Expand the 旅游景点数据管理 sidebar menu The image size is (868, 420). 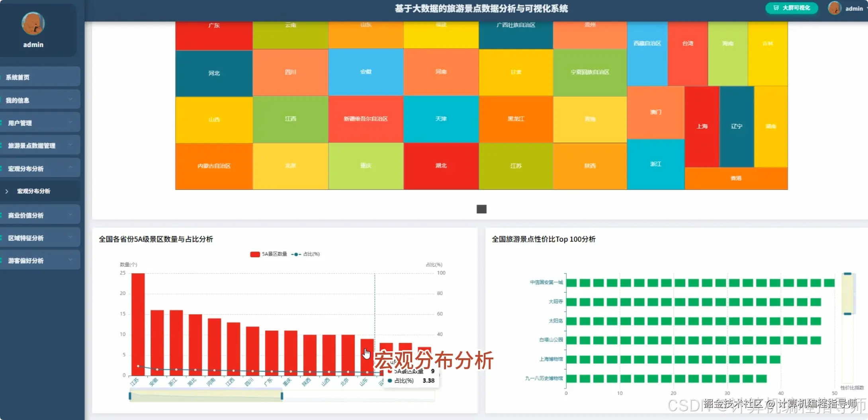coord(40,145)
